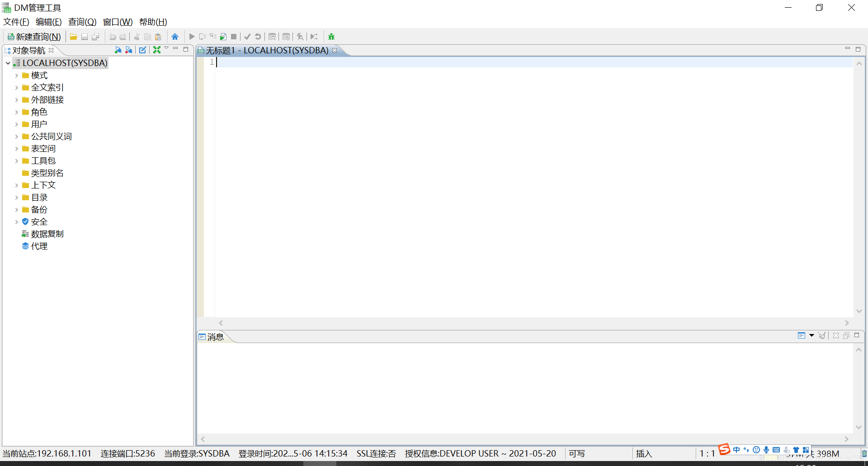The width and height of the screenshot is (868, 466).
Task: Collapse the LOCALHOST(SYSDBA) tree node
Action: pyautogui.click(x=8, y=63)
